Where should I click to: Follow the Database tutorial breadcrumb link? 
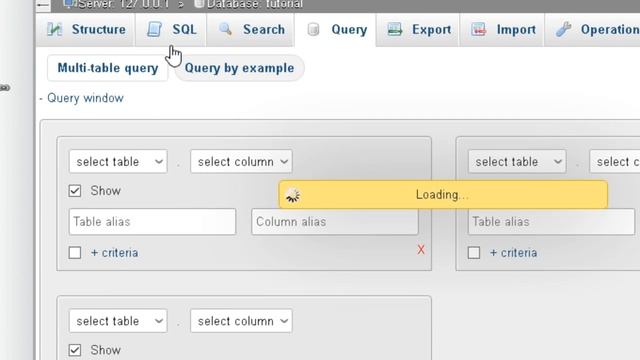tap(254, 4)
